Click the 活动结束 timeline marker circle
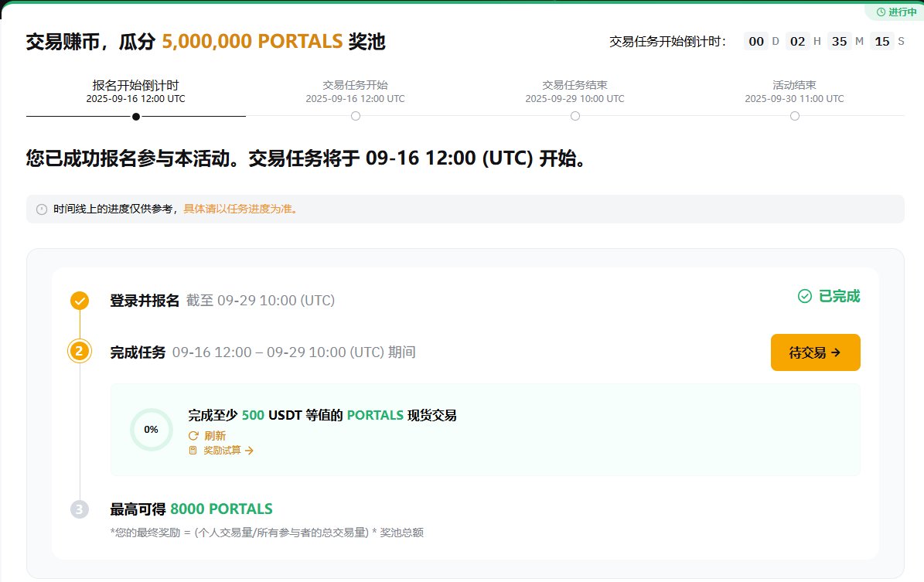Image resolution: width=924 pixels, height=582 pixels. click(794, 116)
